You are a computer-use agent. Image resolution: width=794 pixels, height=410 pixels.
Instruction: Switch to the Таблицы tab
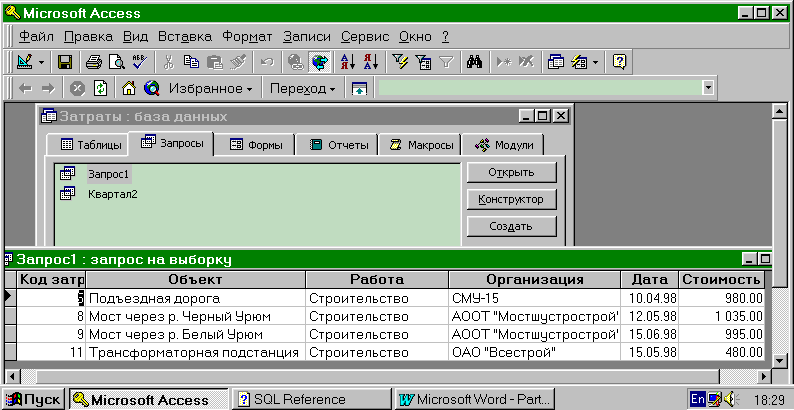pos(87,145)
